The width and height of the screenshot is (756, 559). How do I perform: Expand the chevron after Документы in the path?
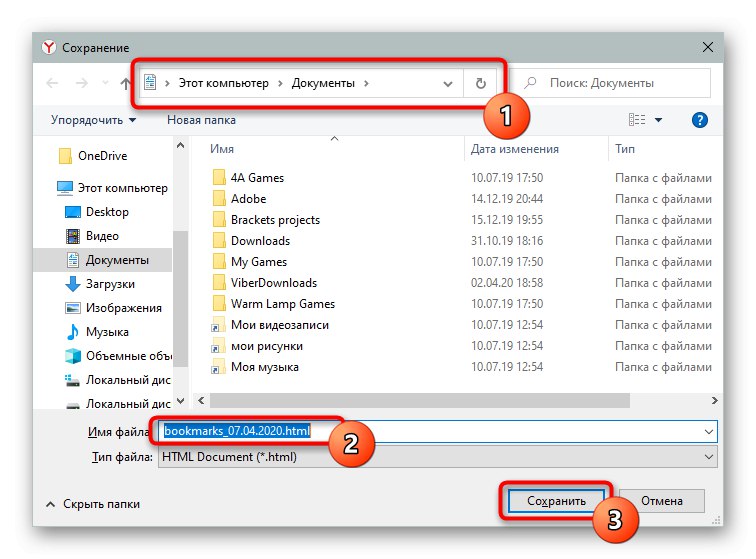click(x=366, y=83)
